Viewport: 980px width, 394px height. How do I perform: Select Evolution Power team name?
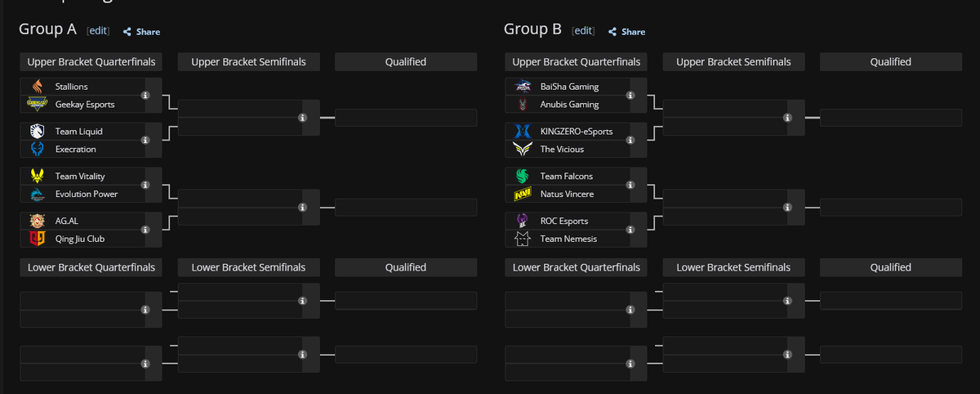point(87,195)
